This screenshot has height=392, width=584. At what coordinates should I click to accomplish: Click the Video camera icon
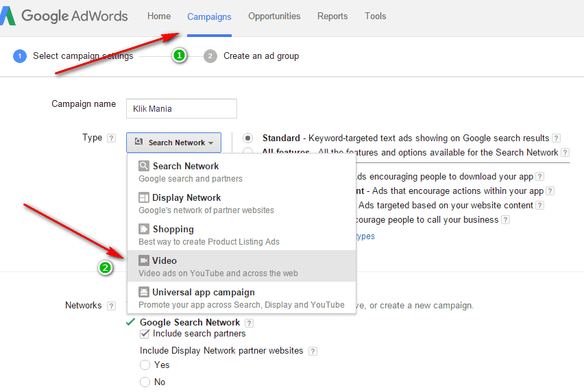tap(144, 260)
